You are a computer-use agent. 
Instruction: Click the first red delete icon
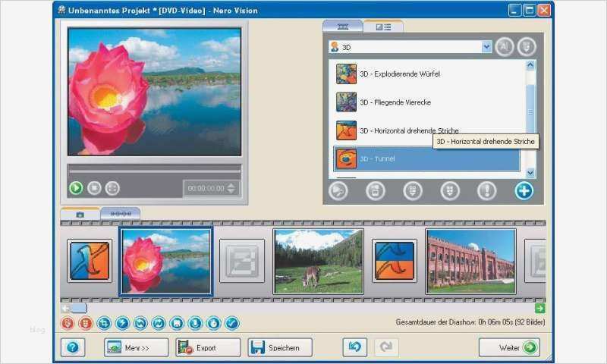tap(68, 323)
